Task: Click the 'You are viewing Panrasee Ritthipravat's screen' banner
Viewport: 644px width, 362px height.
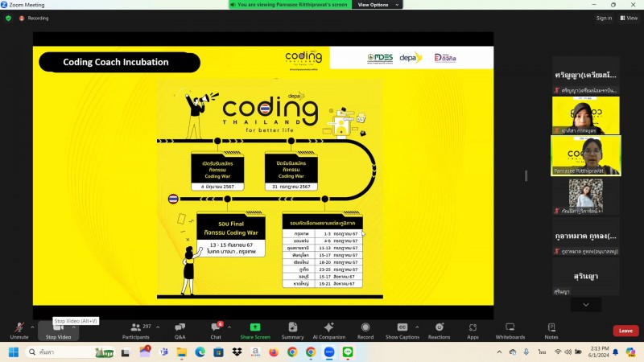Action: click(290, 5)
